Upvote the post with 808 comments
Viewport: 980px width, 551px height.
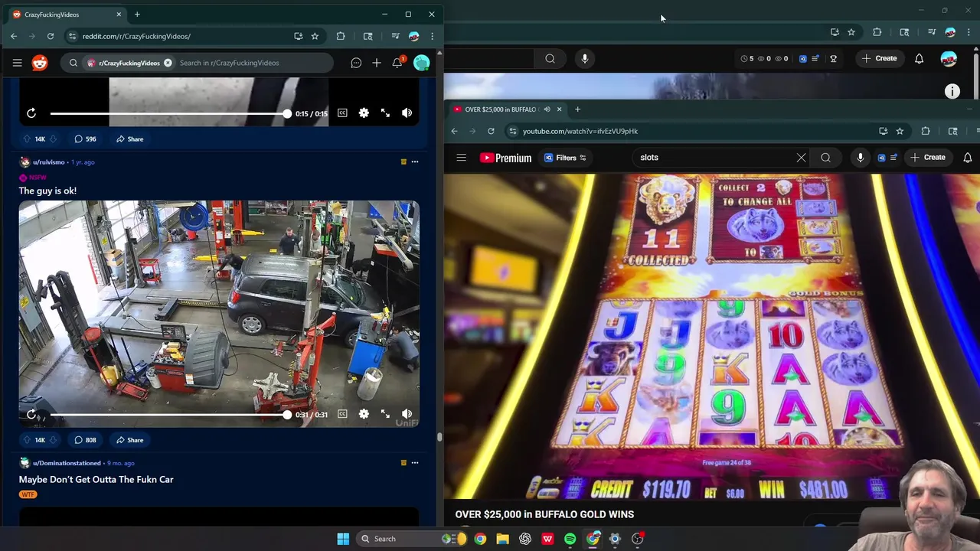pyautogui.click(x=27, y=440)
